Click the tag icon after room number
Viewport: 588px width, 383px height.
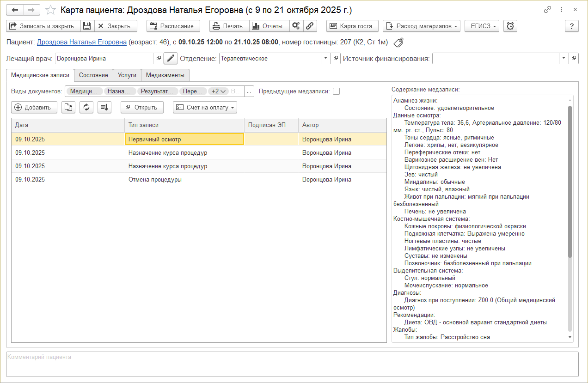[398, 43]
